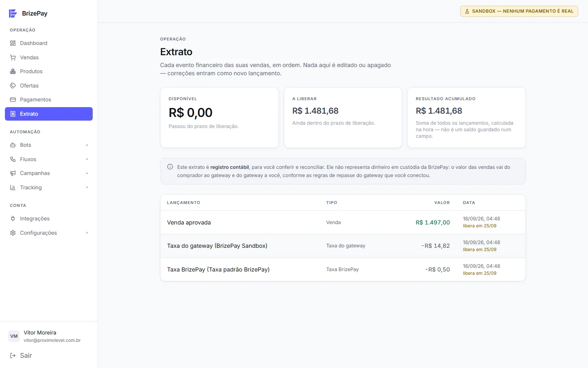Click the "Tipo" column header
Image resolution: width=588 pixels, height=368 pixels.
(332, 203)
